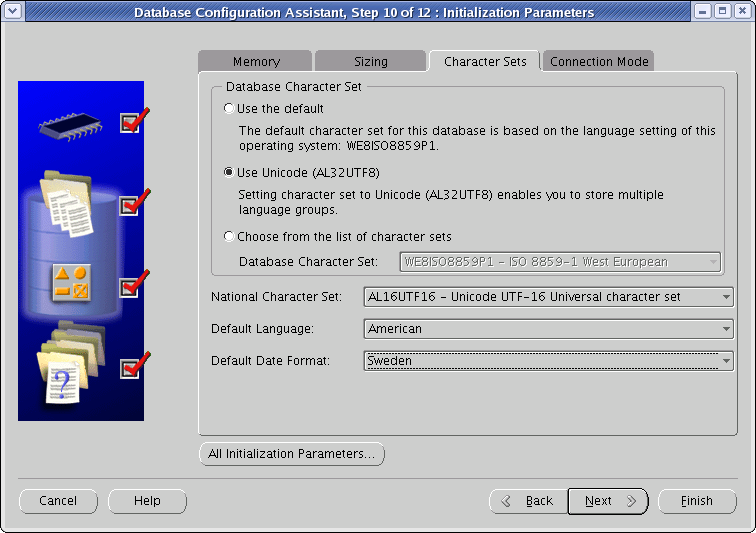The image size is (756, 533).
Task: Switch to the Sizing tab
Action: coord(370,61)
